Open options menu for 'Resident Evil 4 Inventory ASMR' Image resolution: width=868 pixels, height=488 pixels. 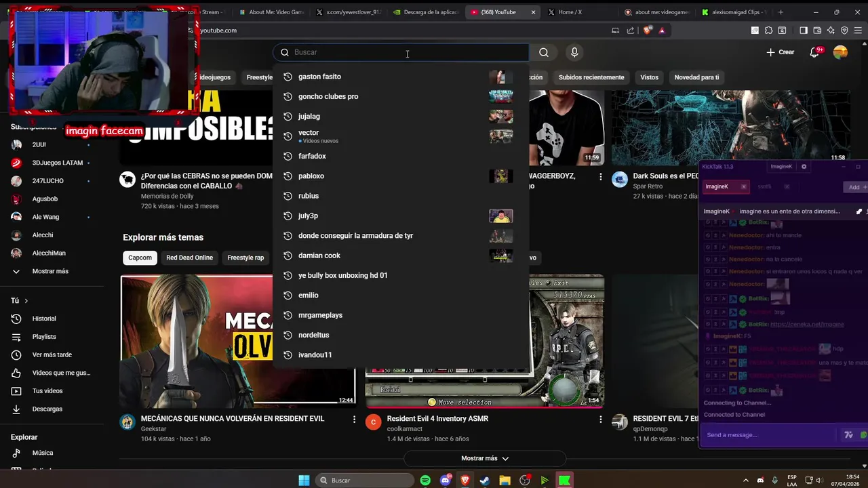click(600, 420)
